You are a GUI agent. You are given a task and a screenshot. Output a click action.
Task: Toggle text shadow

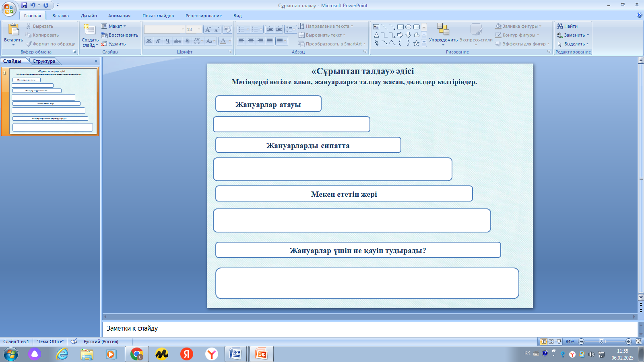pyautogui.click(x=187, y=41)
